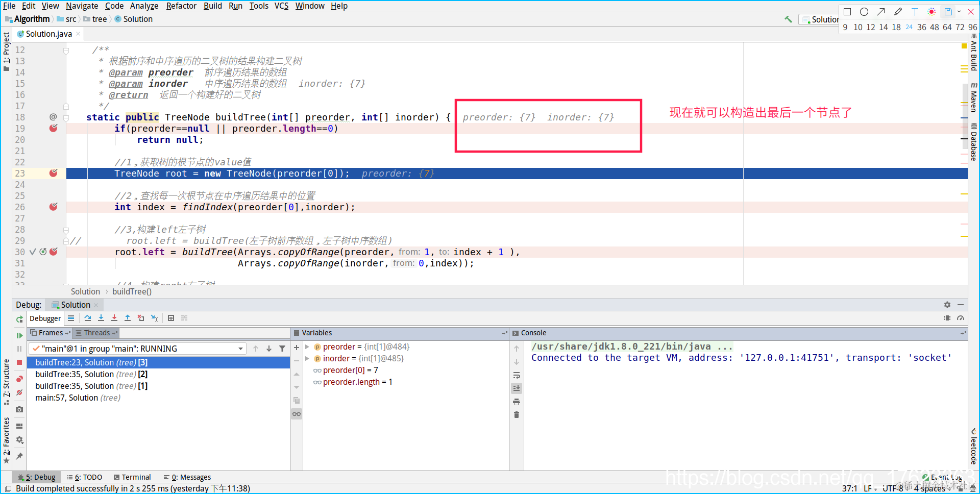Select the text annotation tool
This screenshot has height=494, width=980.
(x=915, y=12)
